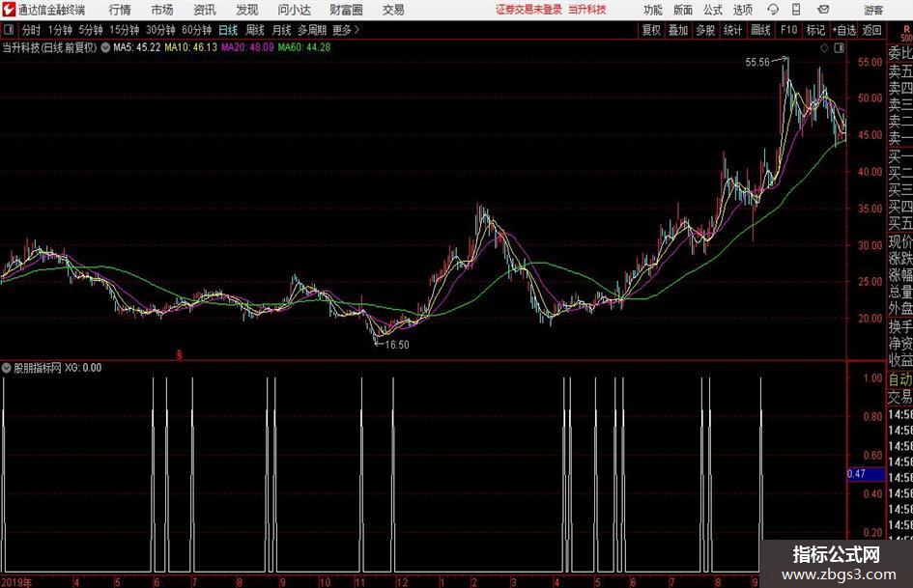The height and width of the screenshot is (588, 913).
Task: Open the message envelope icon in the top bar
Action: coord(823,10)
